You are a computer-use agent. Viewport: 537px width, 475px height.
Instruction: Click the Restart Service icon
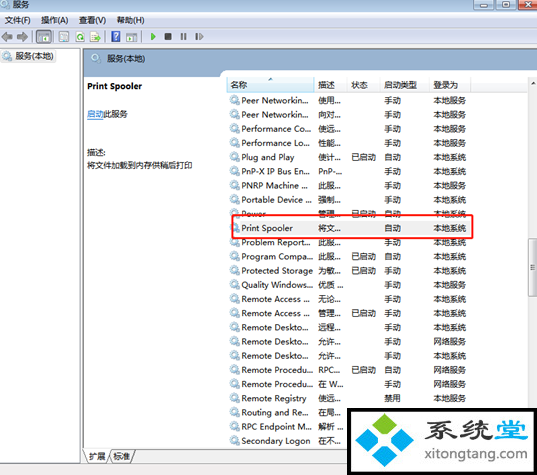click(199, 36)
